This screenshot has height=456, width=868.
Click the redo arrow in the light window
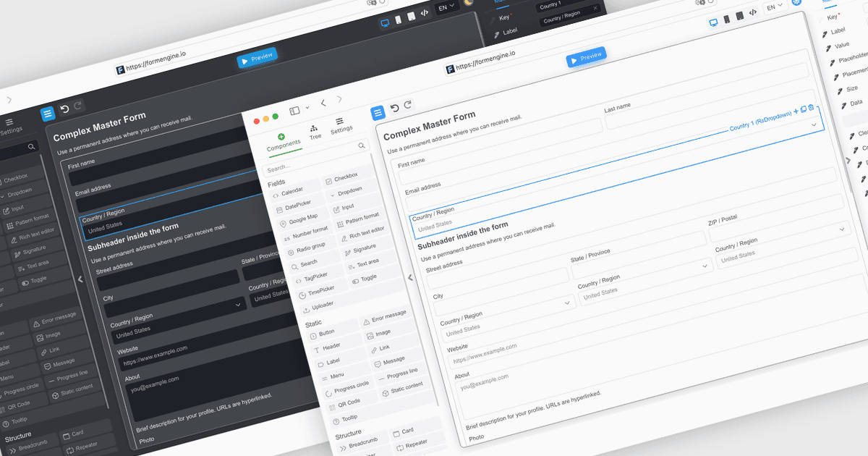408,105
